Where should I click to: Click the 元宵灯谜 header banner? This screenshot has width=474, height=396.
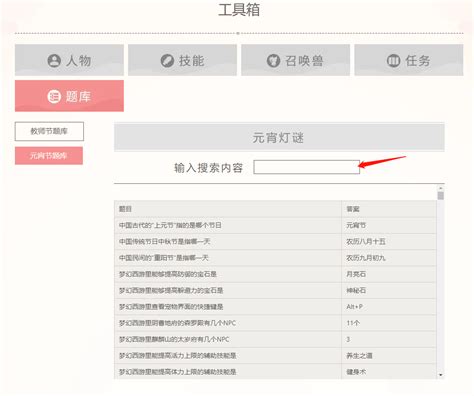coord(279,137)
